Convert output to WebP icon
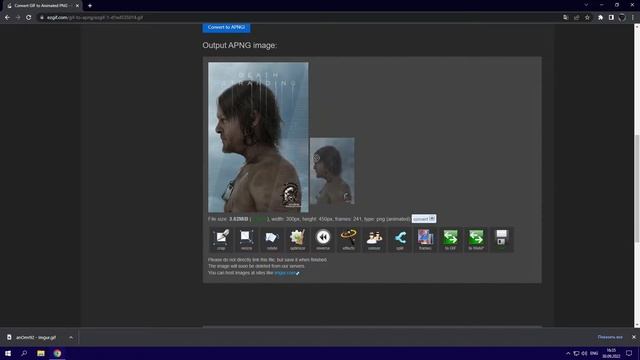Viewport: 640px width, 360px height. pos(476,240)
